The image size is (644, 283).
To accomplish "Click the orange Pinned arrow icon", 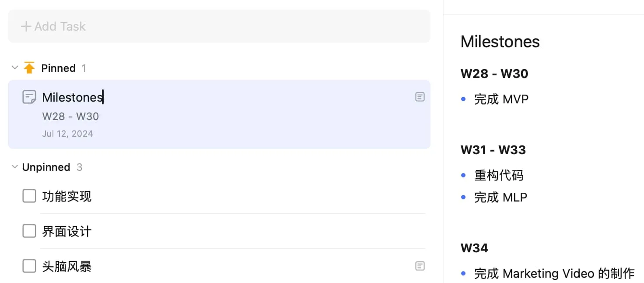I will coord(29,68).
